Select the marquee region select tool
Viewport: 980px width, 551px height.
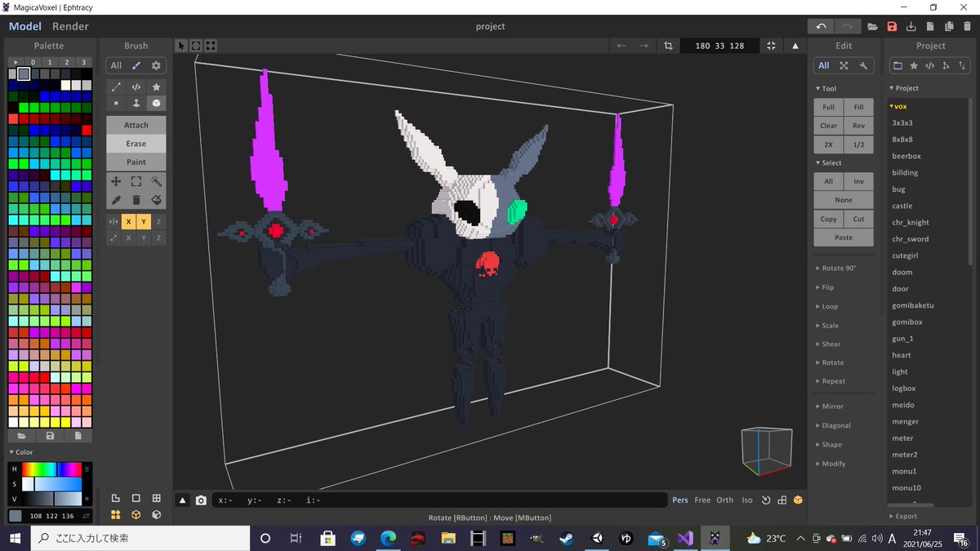pos(136,182)
